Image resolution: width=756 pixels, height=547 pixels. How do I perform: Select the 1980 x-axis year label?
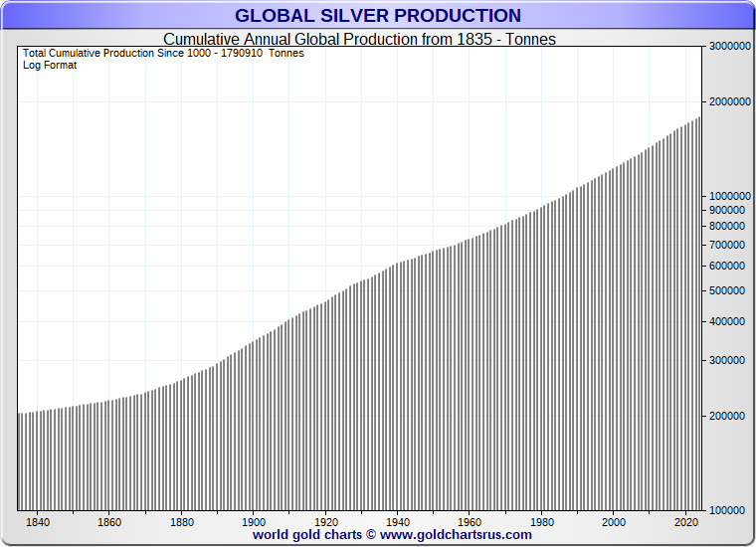(x=542, y=522)
